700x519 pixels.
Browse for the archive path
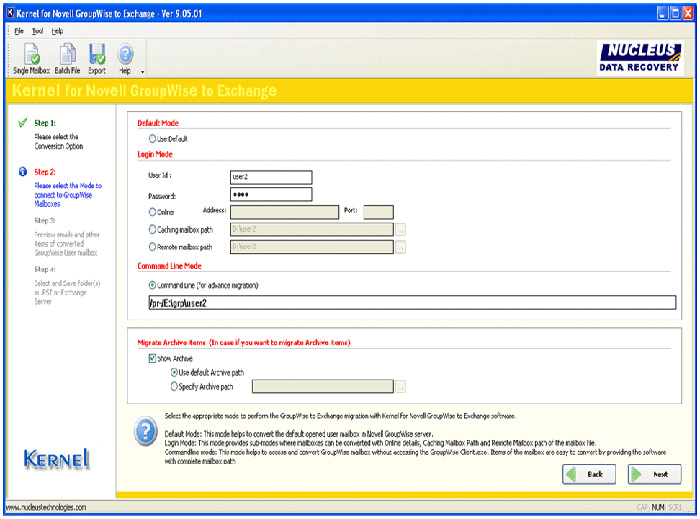tap(400, 387)
